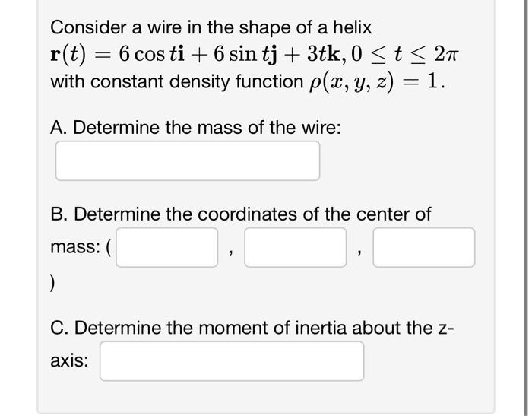Click the third center of mass coordinate box

423,247
